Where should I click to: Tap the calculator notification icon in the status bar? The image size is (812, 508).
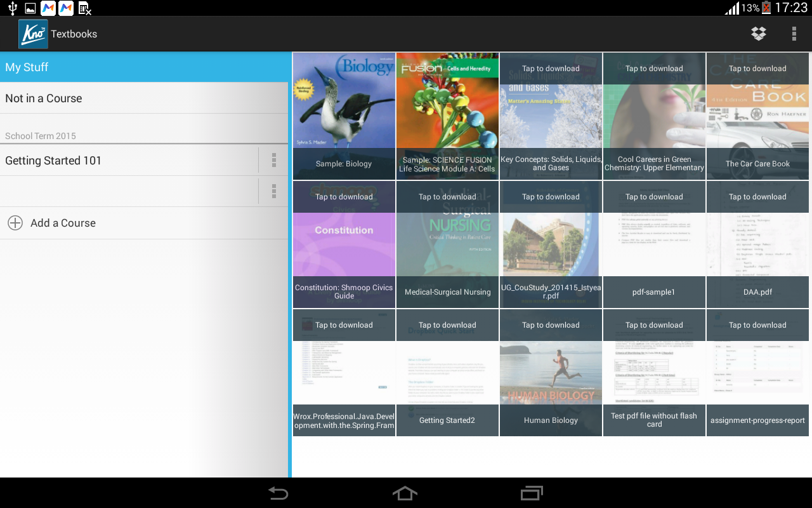tap(84, 8)
